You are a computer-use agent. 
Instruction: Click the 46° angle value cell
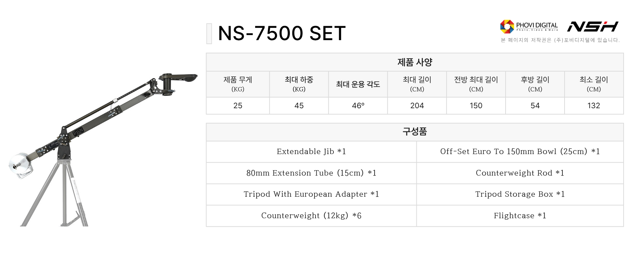(x=358, y=106)
